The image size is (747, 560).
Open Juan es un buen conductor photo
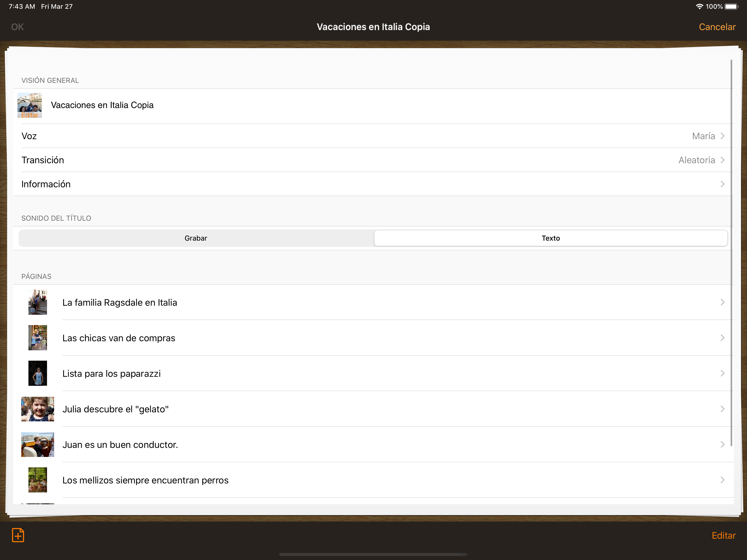pos(37,445)
